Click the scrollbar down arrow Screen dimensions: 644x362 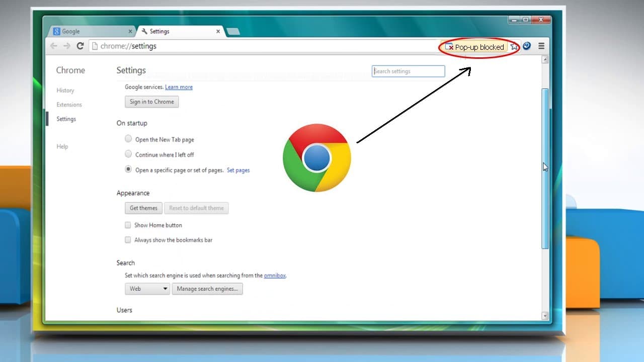tap(545, 316)
